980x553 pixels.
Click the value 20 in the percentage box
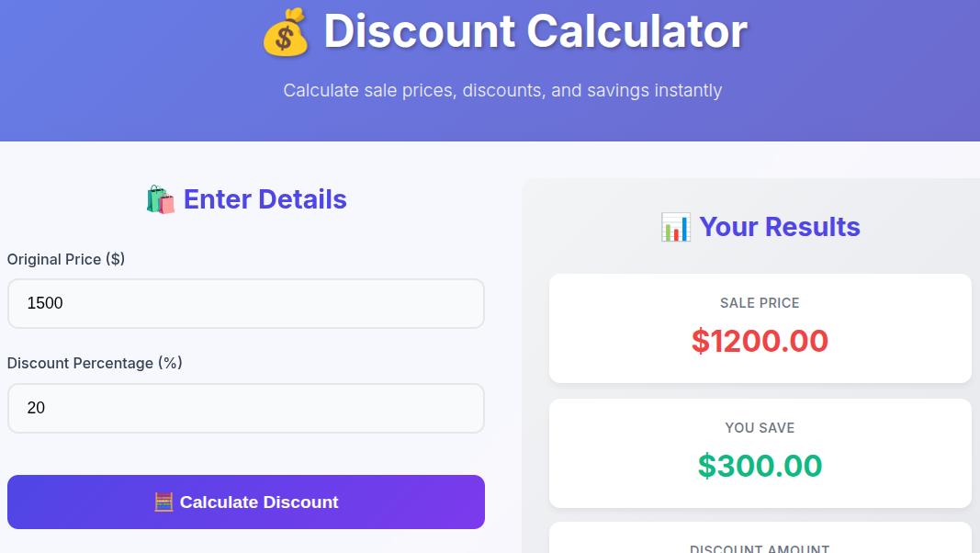pos(36,408)
